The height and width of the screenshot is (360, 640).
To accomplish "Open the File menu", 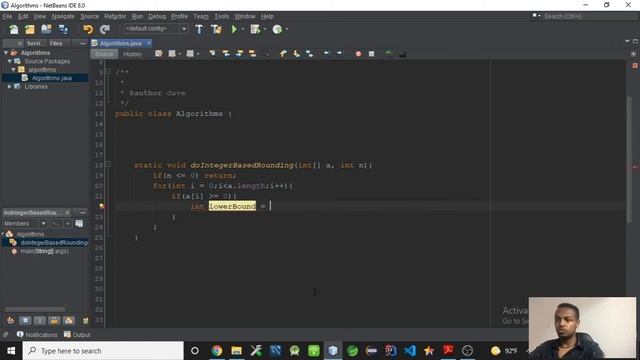I will [x=7, y=16].
